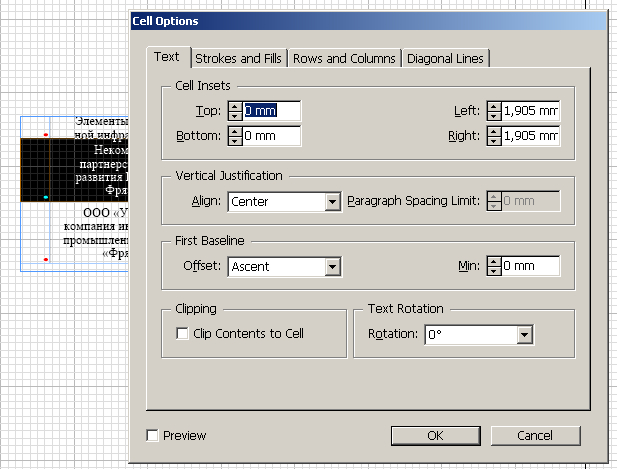This screenshot has height=469, width=617.
Task: Click the Top inset value field
Action: point(271,111)
